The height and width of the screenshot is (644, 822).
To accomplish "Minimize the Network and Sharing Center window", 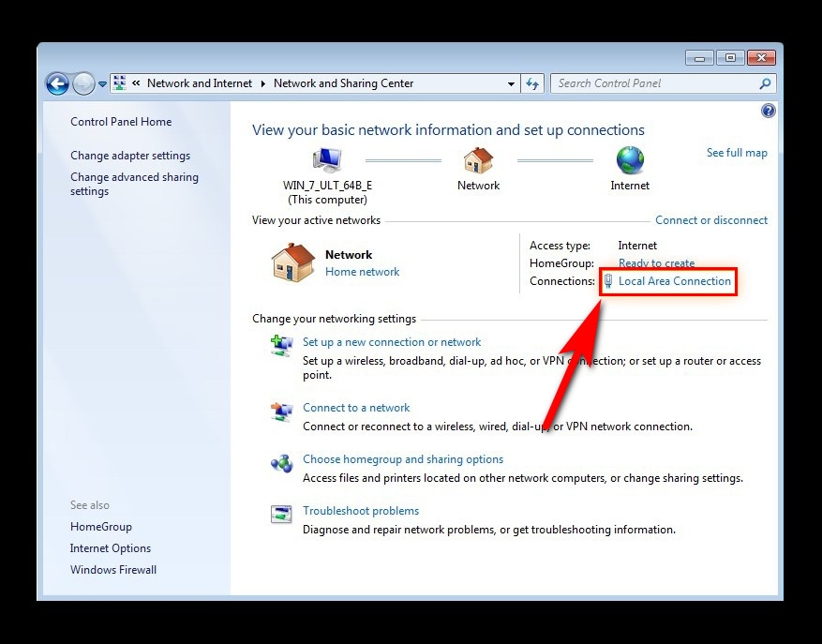I will [x=699, y=58].
